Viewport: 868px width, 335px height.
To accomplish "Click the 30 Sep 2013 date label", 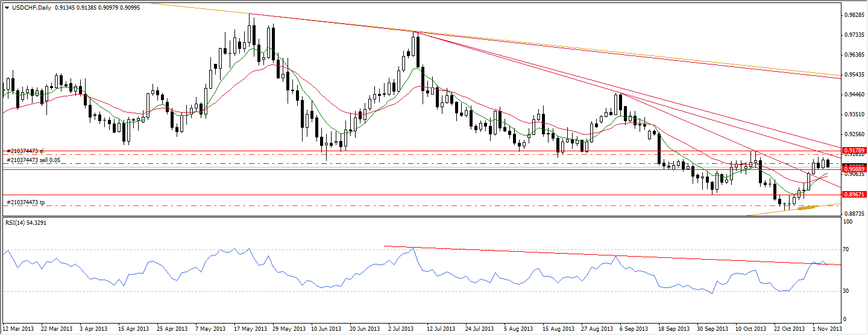I will click(x=714, y=329).
